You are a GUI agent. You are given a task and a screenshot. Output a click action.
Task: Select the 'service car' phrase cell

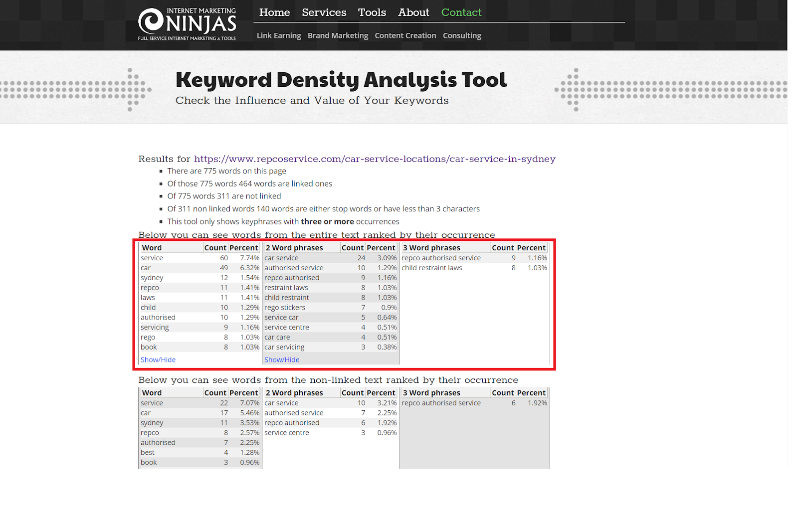[x=281, y=317]
